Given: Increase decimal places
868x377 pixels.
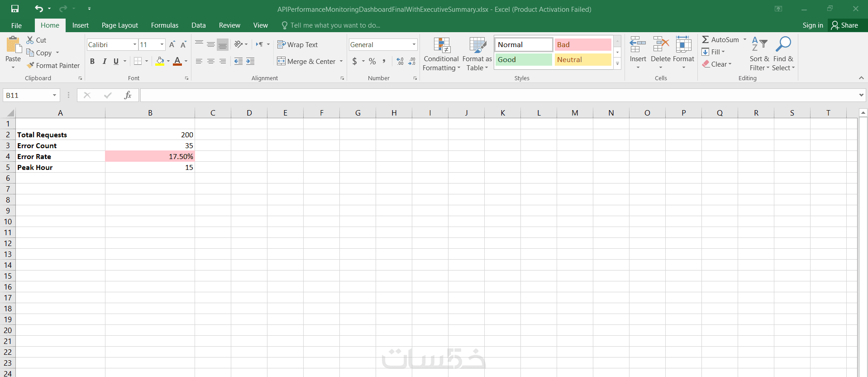Looking at the screenshot, I should point(400,61).
